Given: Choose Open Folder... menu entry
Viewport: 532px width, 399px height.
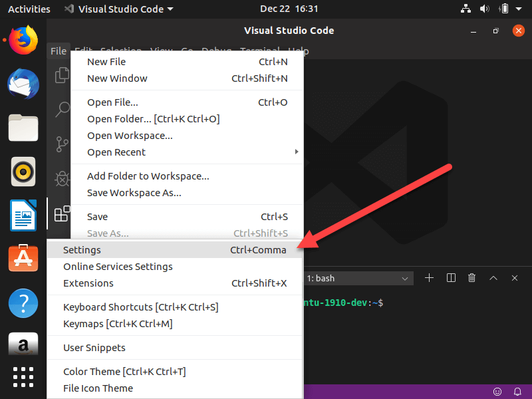Looking at the screenshot, I should [x=187, y=119].
